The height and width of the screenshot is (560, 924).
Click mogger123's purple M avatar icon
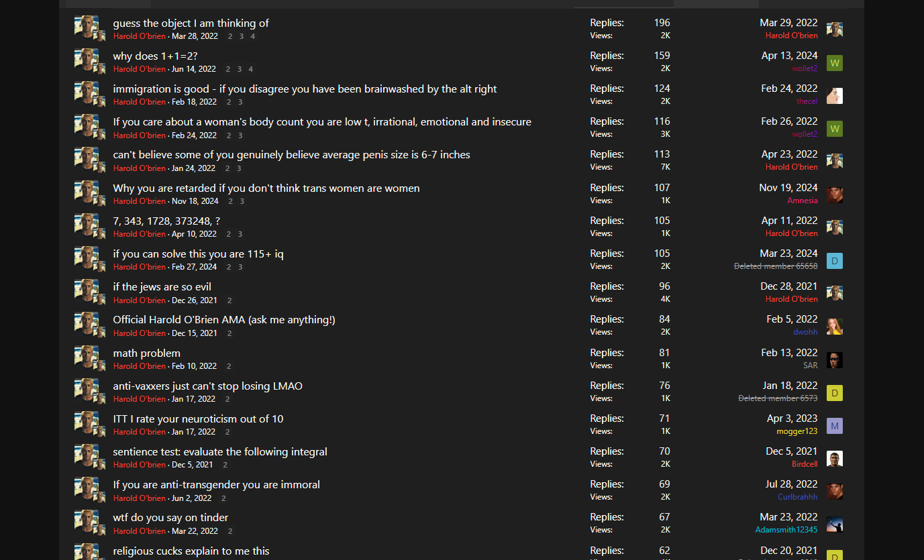point(834,426)
